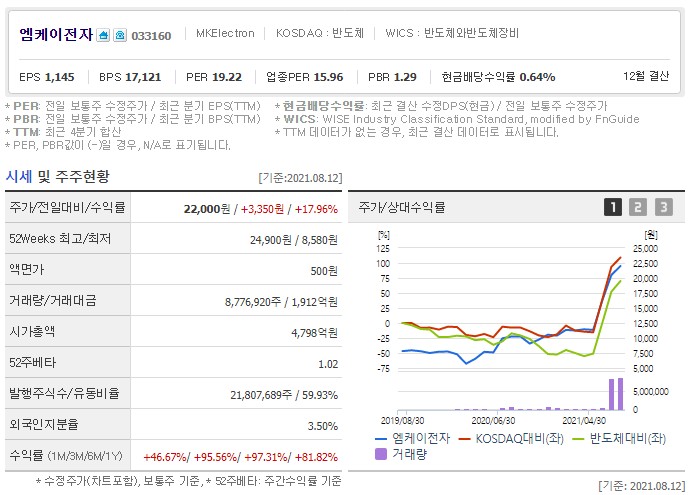
Task: Select 6M return +97.31%
Action: (266, 457)
